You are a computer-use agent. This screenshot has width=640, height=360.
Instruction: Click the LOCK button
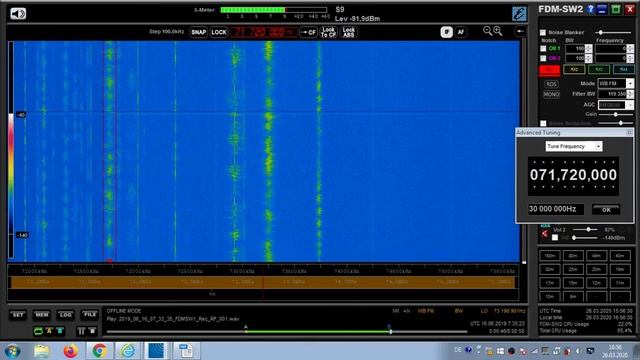click(x=219, y=32)
